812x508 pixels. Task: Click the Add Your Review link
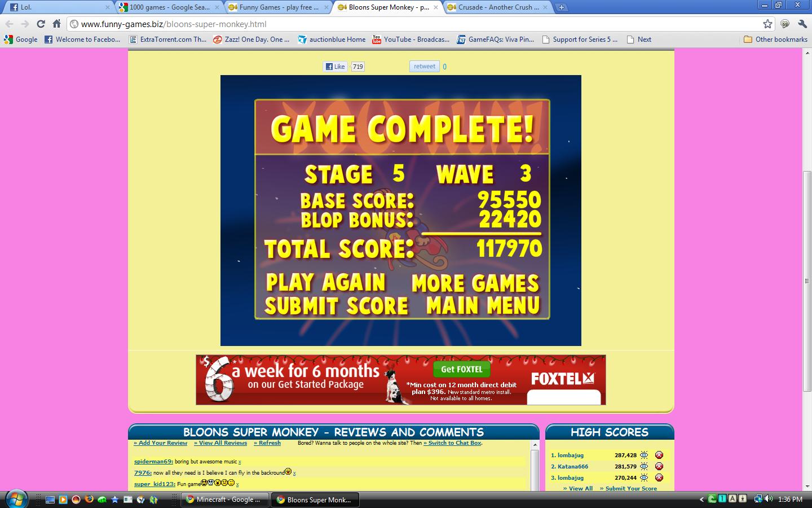pyautogui.click(x=160, y=443)
